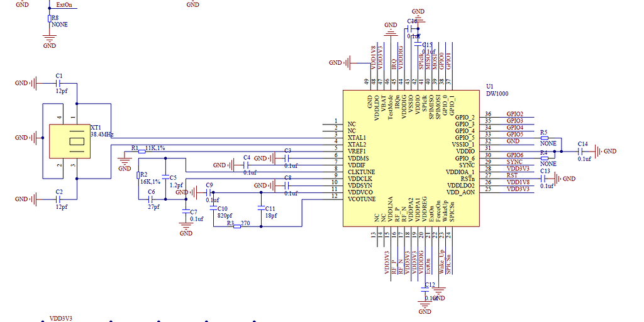The width and height of the screenshot is (644, 322).
Task: Select resistor R1 11K,1%
Action: click(x=142, y=152)
